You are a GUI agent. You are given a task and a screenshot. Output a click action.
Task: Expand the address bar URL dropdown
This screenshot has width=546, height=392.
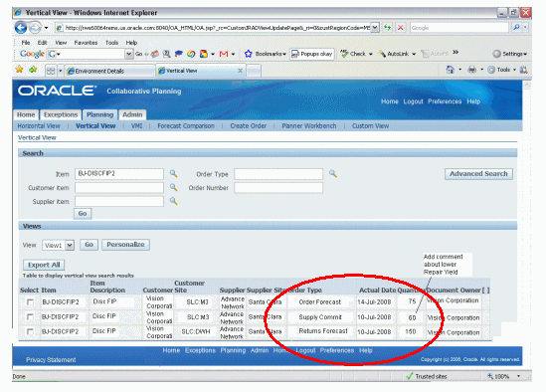pyautogui.click(x=375, y=28)
